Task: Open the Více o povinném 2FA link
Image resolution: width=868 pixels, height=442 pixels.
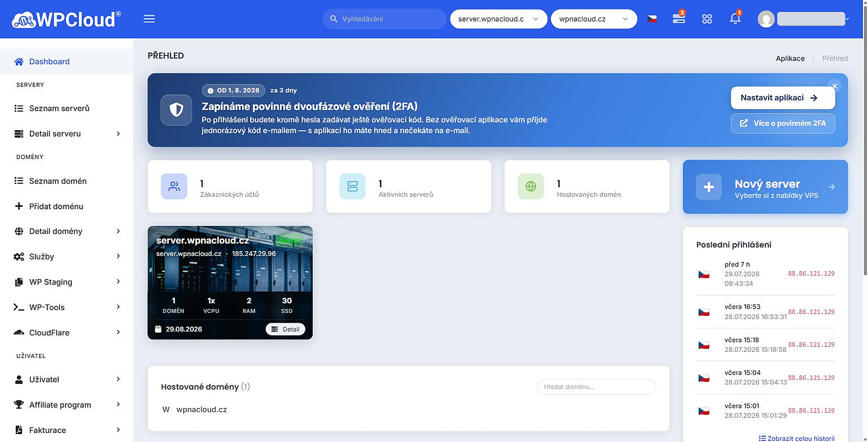Action: [x=783, y=123]
